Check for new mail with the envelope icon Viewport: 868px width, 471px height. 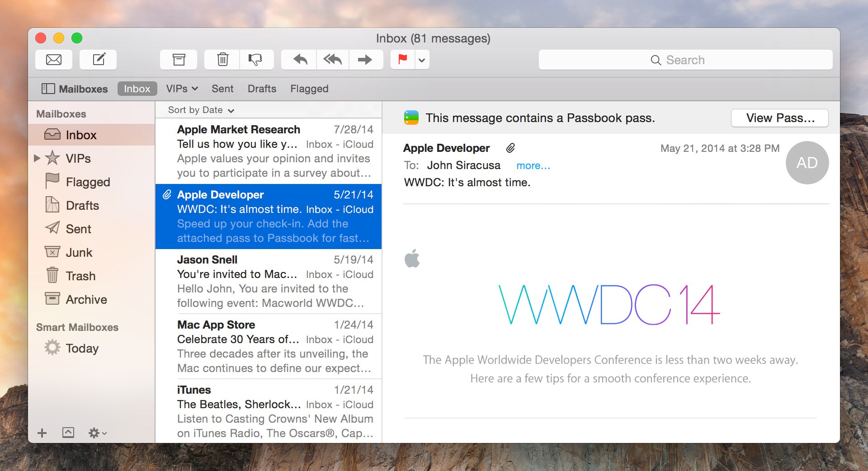coord(53,59)
